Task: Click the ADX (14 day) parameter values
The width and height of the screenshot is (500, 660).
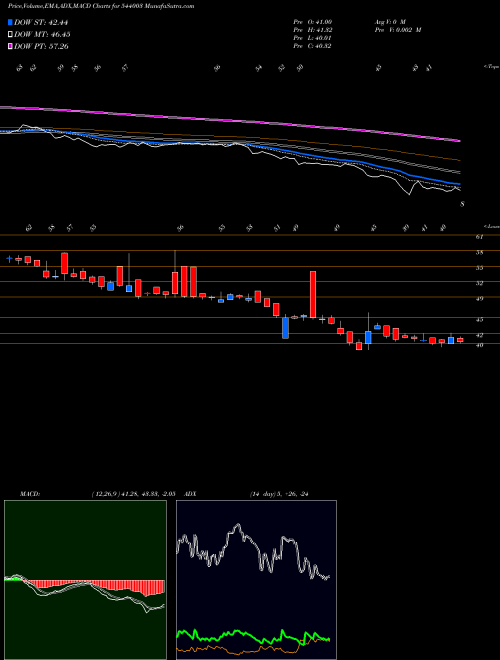Action: [x=279, y=493]
